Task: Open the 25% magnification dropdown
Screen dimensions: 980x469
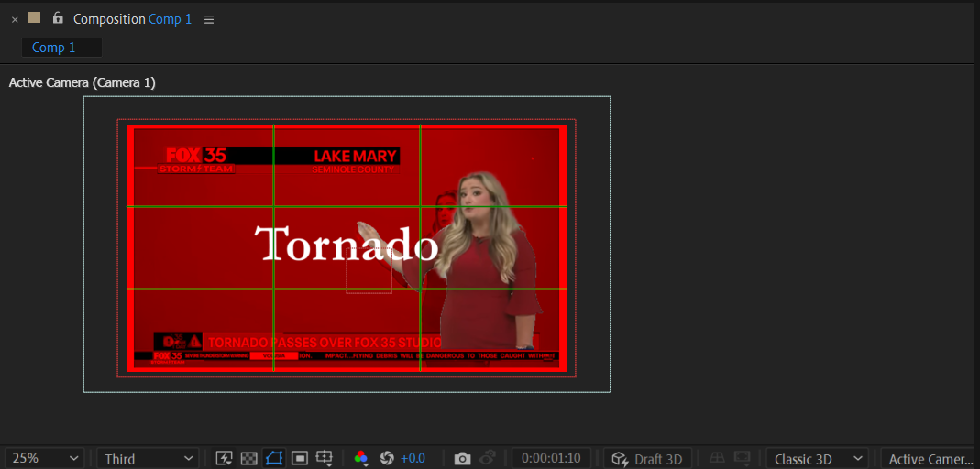Action: (x=45, y=459)
